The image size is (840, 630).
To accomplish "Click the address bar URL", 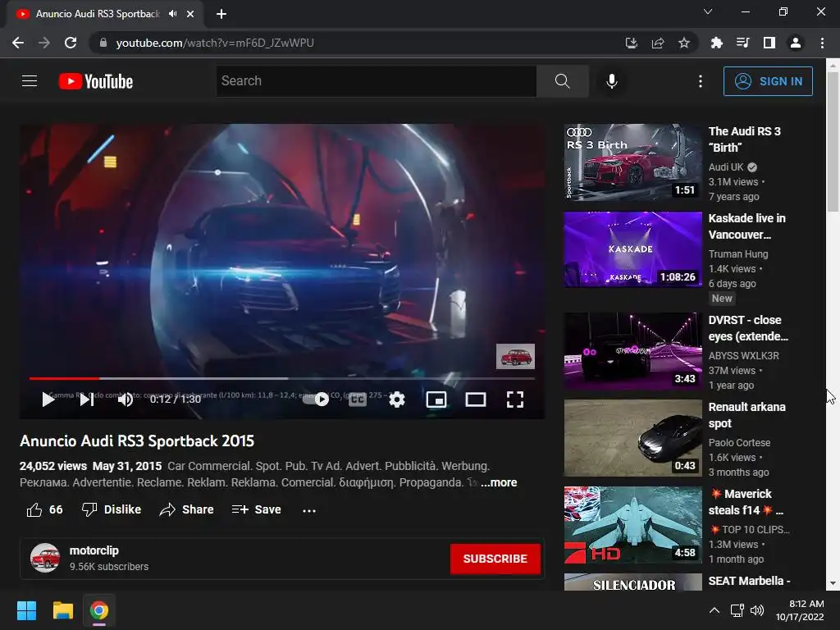I will coord(215,43).
